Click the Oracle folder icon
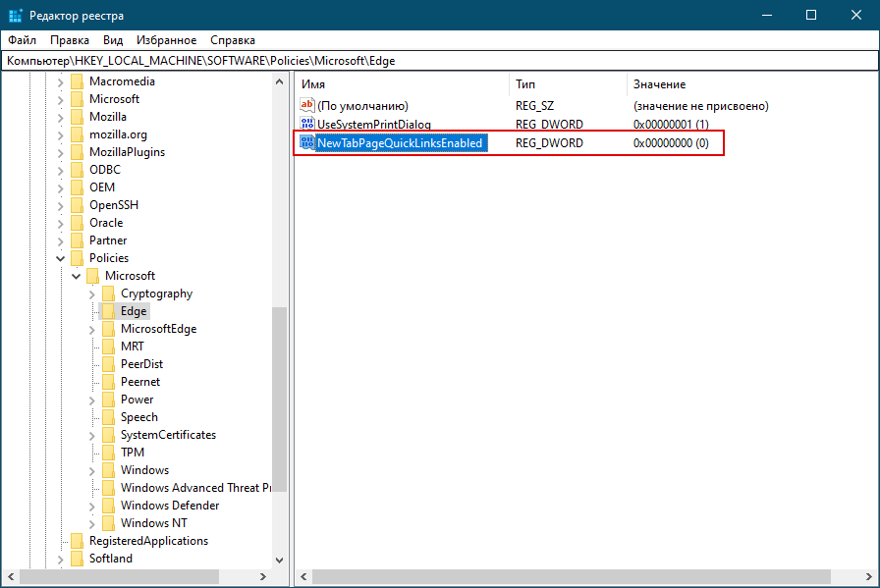 tap(77, 223)
